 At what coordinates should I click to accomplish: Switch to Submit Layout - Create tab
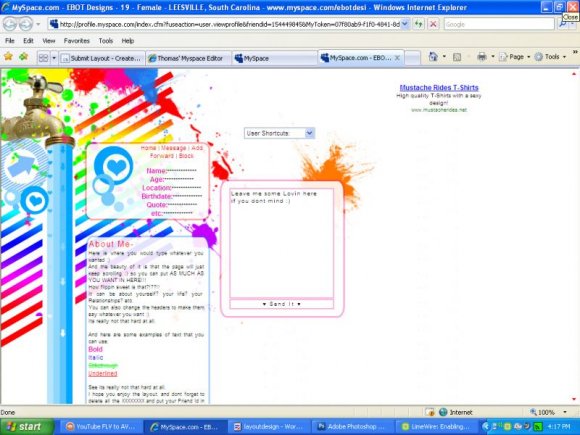[102, 58]
